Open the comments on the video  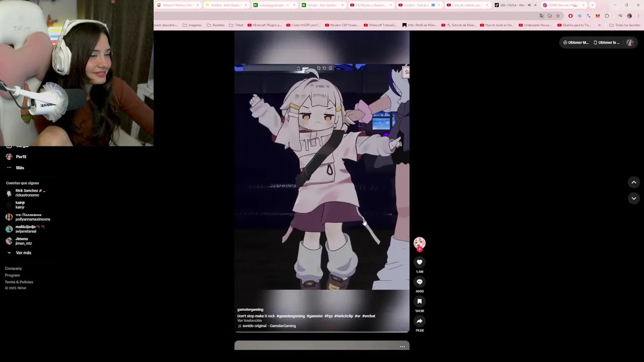[420, 282]
